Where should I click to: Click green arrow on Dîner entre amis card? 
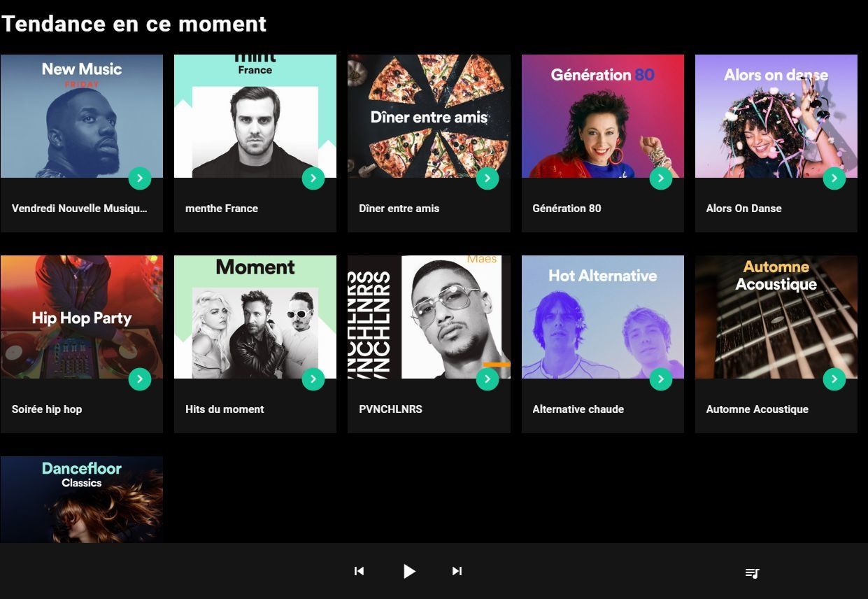(x=488, y=178)
